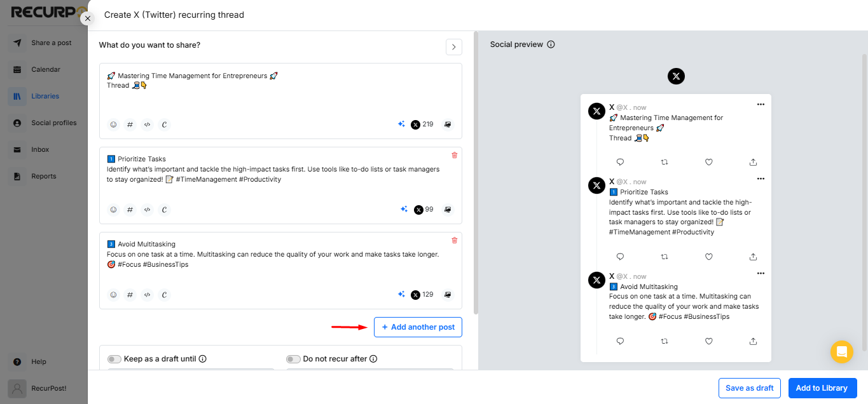Click the script C icon in first post
Viewport: 868px width, 404px height.
(165, 125)
